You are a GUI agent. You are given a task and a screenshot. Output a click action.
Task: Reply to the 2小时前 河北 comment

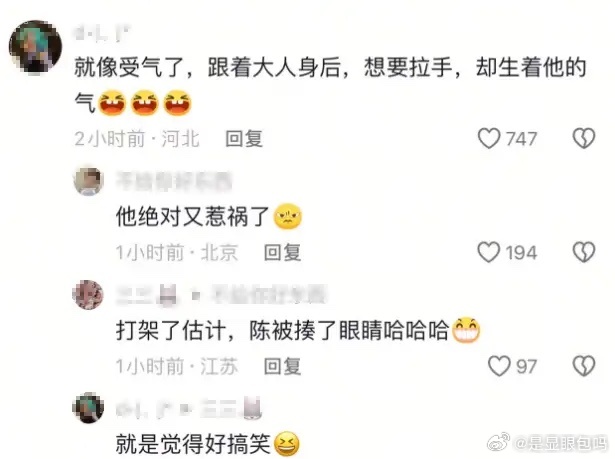click(x=244, y=138)
